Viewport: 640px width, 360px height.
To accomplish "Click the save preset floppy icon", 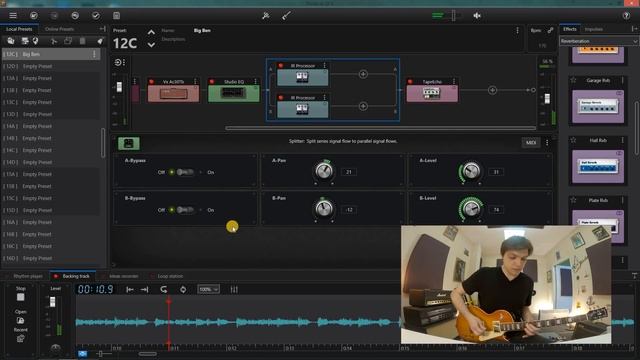I will [116, 16].
